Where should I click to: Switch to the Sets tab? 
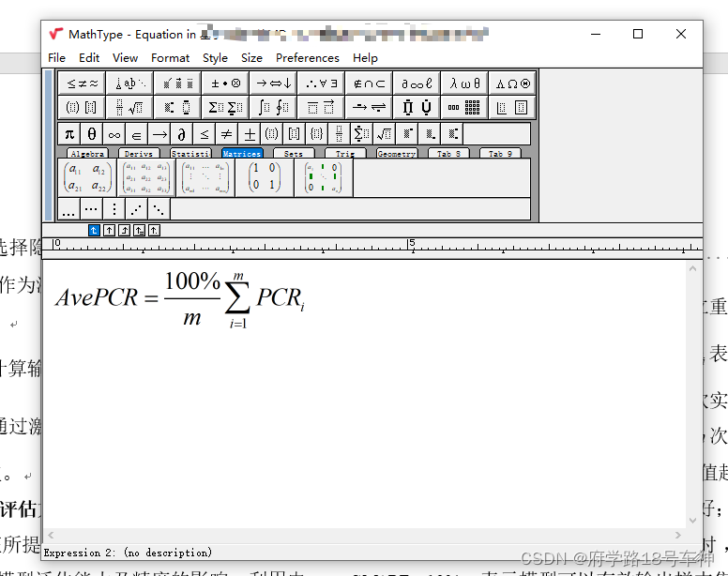point(294,154)
